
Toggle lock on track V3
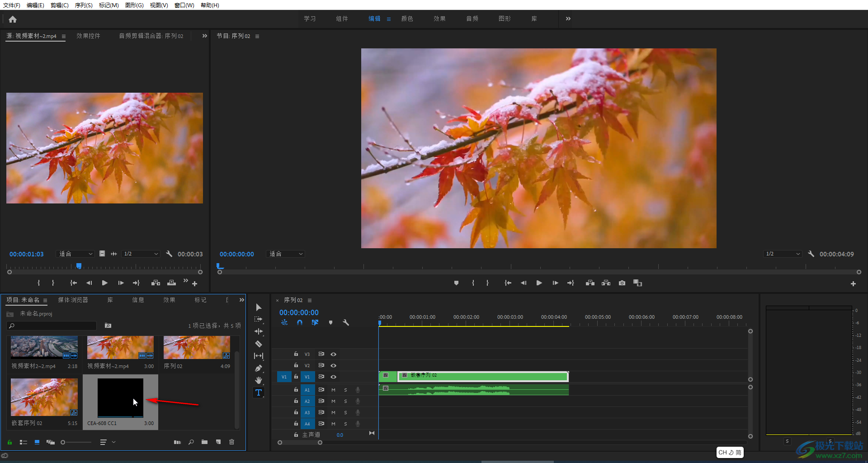[x=296, y=354]
